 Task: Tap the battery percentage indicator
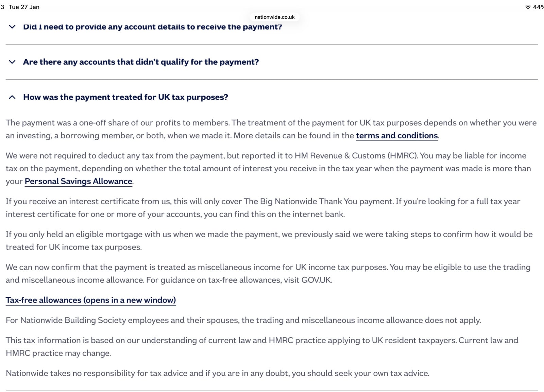tap(538, 7)
